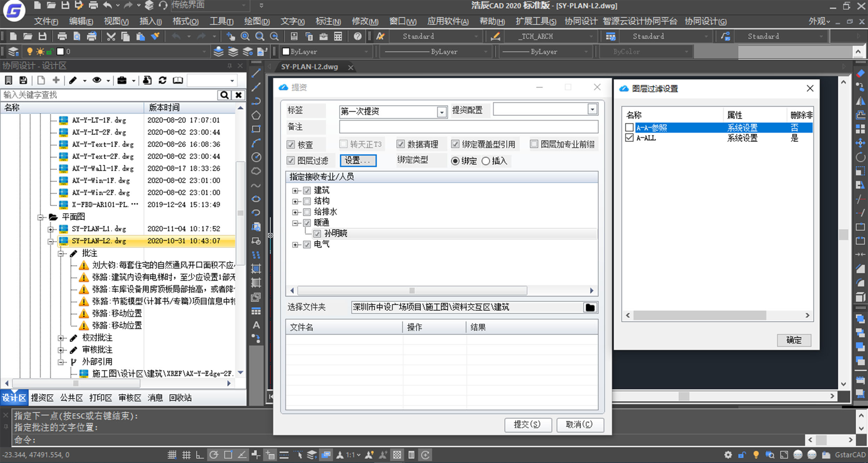Click the Match Properties brush icon
Viewport: 868px width, 463px height.
click(x=155, y=36)
